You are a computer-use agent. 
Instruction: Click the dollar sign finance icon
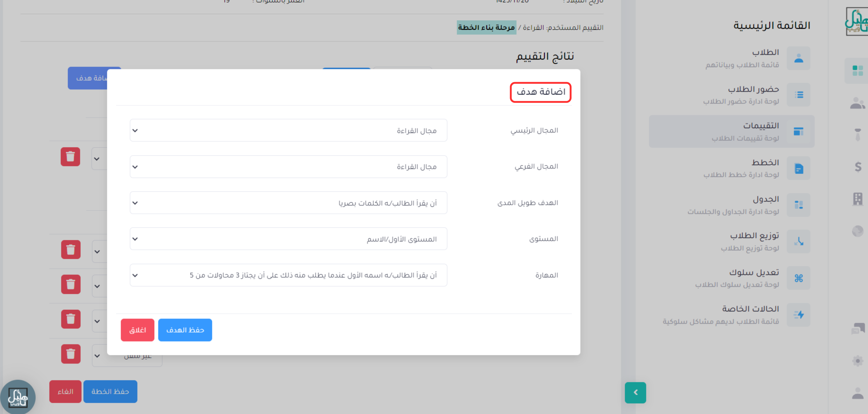pyautogui.click(x=858, y=167)
